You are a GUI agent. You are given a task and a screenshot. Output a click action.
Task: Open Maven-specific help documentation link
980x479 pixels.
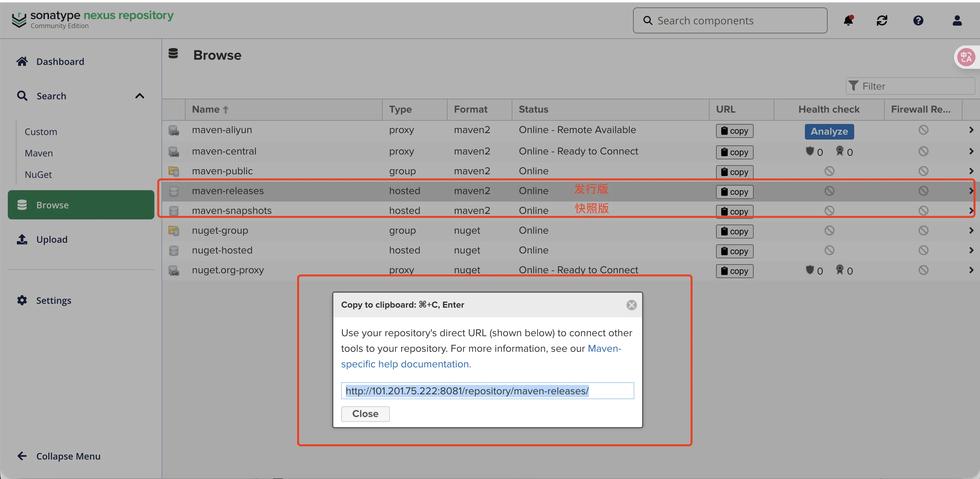[406, 364]
